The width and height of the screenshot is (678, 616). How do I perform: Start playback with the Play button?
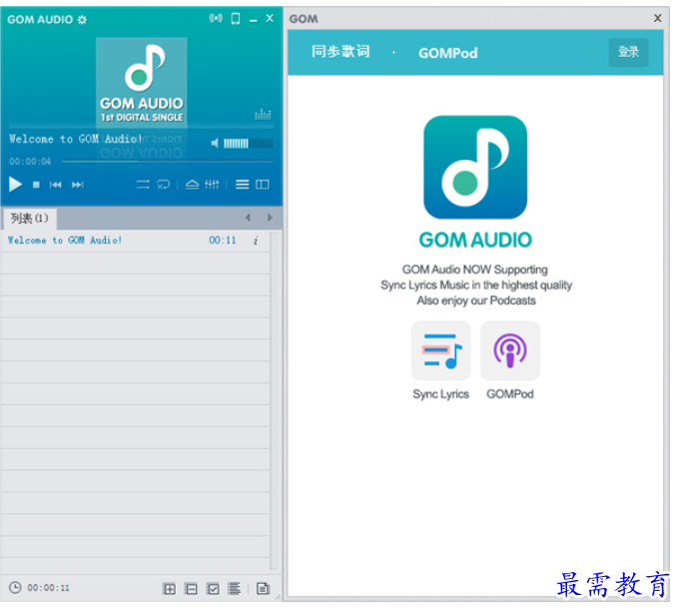click(x=16, y=185)
